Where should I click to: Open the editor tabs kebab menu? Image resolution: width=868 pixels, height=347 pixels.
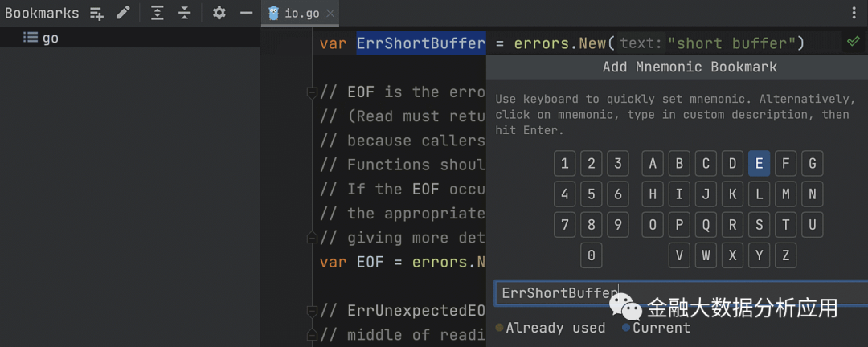tap(854, 13)
